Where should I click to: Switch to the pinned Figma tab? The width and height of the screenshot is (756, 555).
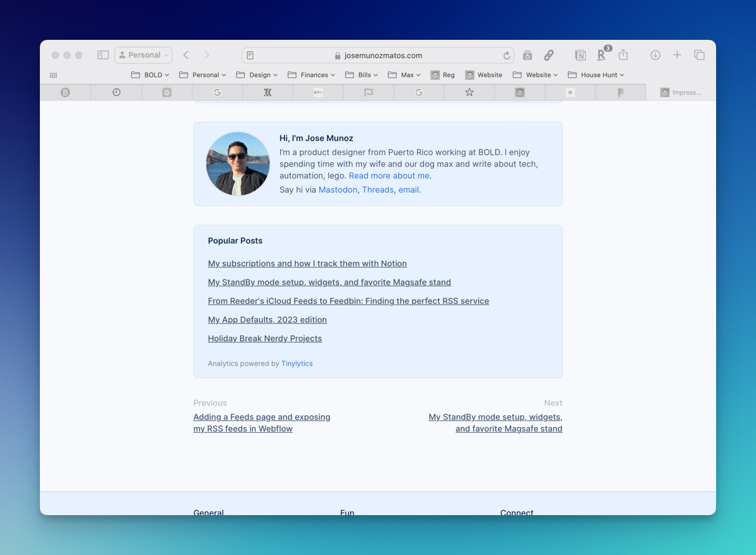(621, 93)
